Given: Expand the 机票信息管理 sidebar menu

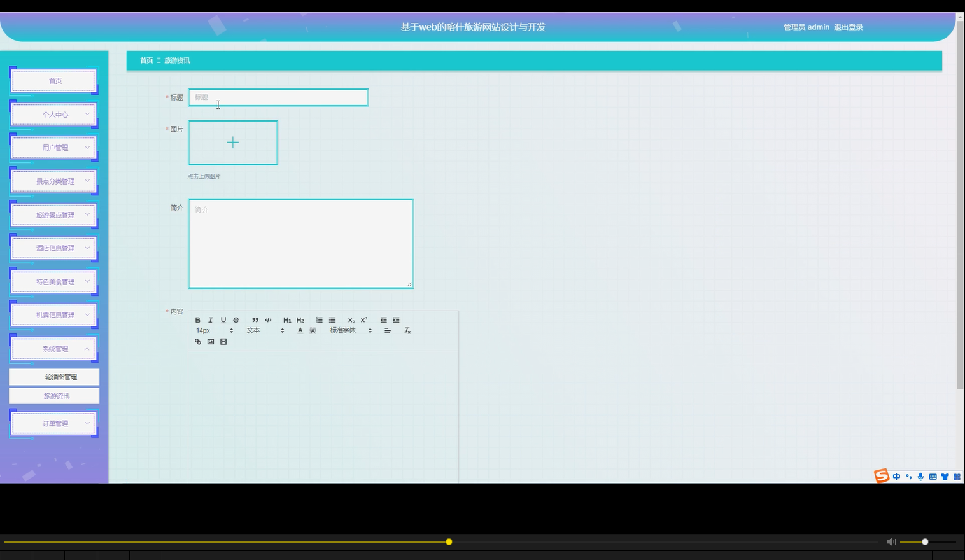Looking at the screenshot, I should pos(55,315).
